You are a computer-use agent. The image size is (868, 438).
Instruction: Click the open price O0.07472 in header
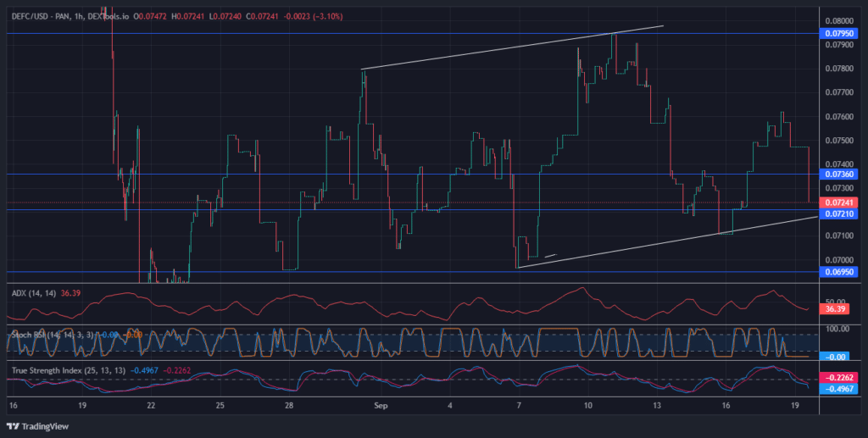point(151,17)
